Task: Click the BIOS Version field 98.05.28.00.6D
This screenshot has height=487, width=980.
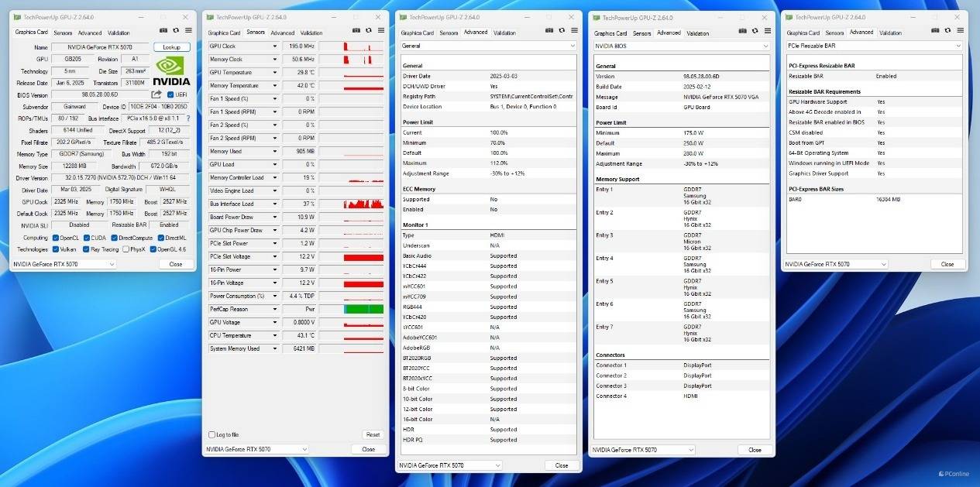Action: (x=100, y=94)
